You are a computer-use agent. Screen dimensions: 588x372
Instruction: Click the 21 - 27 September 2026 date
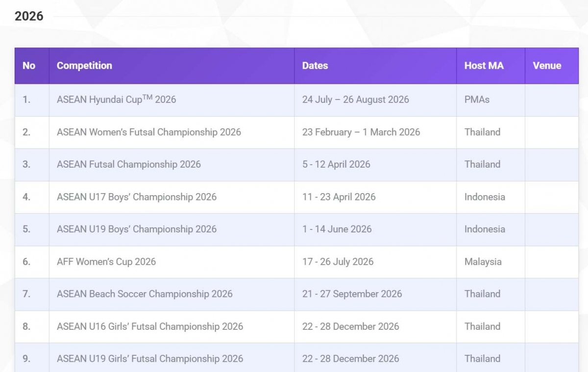pos(352,294)
